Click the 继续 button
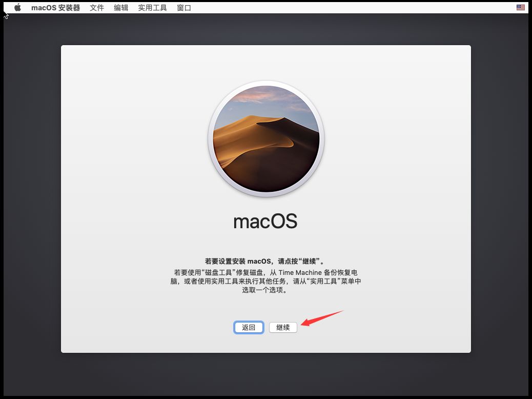The height and width of the screenshot is (399, 532). (283, 327)
